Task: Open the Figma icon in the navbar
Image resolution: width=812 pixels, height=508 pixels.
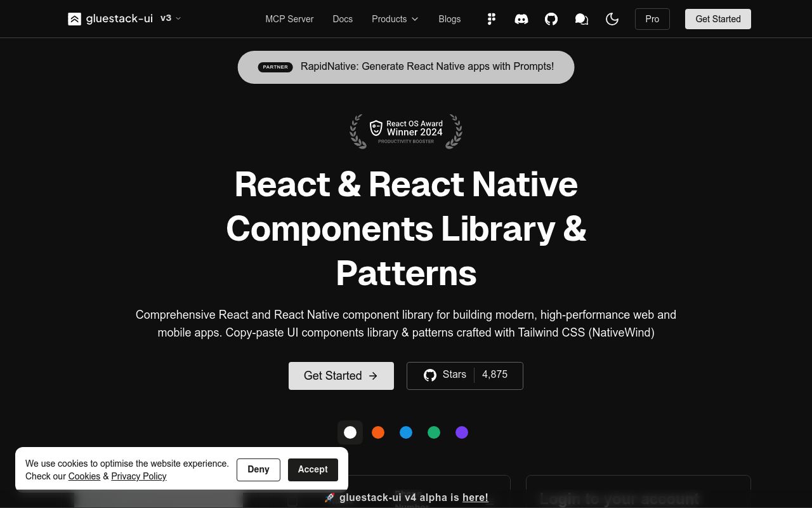Action: point(491,19)
